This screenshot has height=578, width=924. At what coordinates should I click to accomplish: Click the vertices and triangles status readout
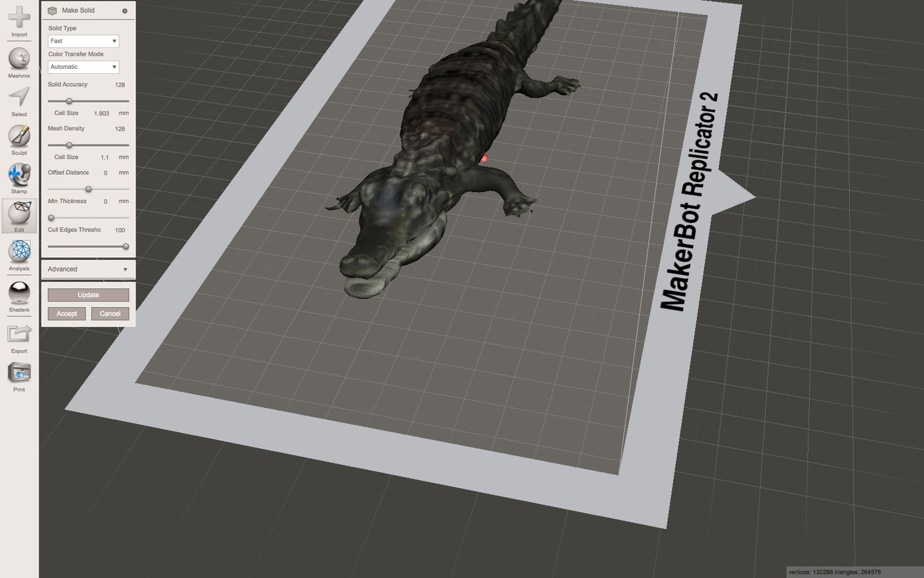(834, 572)
